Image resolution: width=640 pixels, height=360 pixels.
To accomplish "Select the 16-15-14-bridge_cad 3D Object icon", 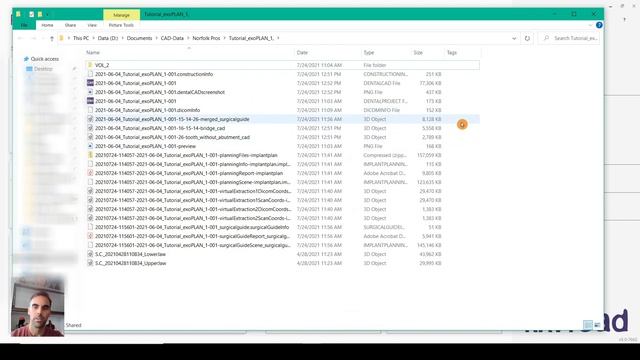I will pyautogui.click(x=90, y=128).
